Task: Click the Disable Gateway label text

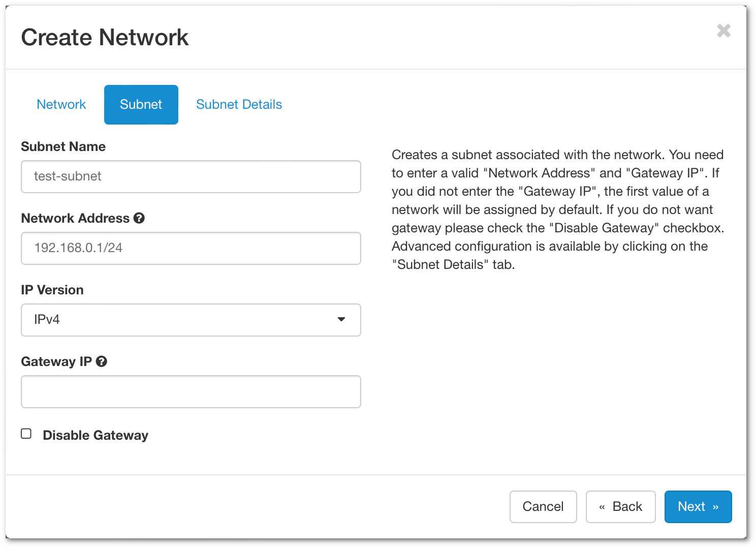Action: [x=96, y=435]
